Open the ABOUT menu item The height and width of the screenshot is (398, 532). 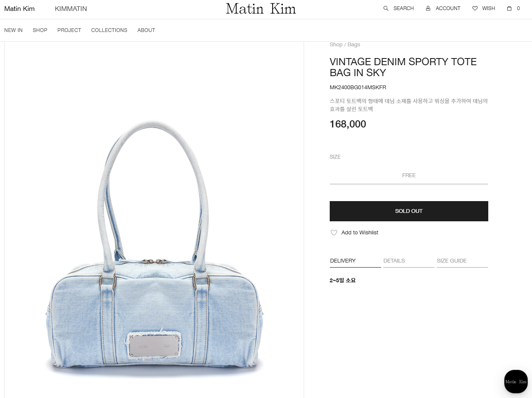146,30
